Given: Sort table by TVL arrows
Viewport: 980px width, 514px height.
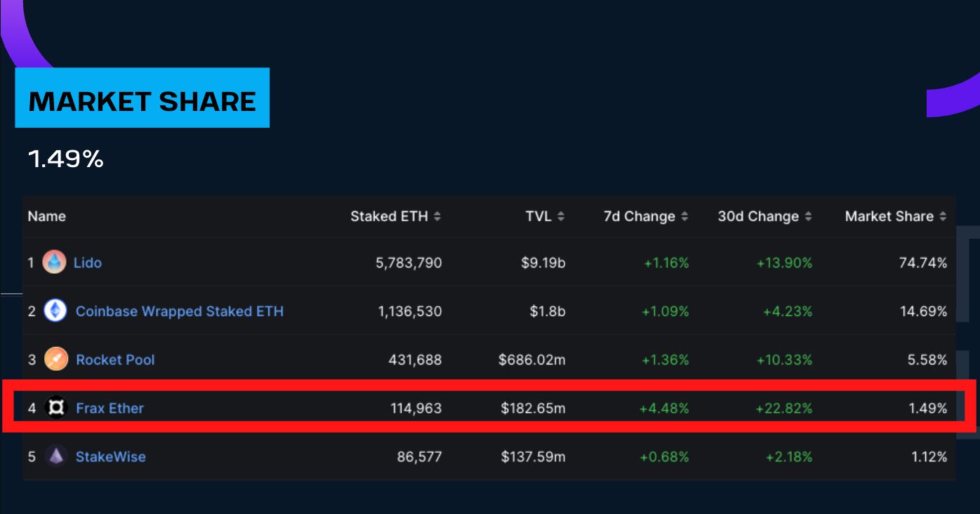Looking at the screenshot, I should (561, 216).
